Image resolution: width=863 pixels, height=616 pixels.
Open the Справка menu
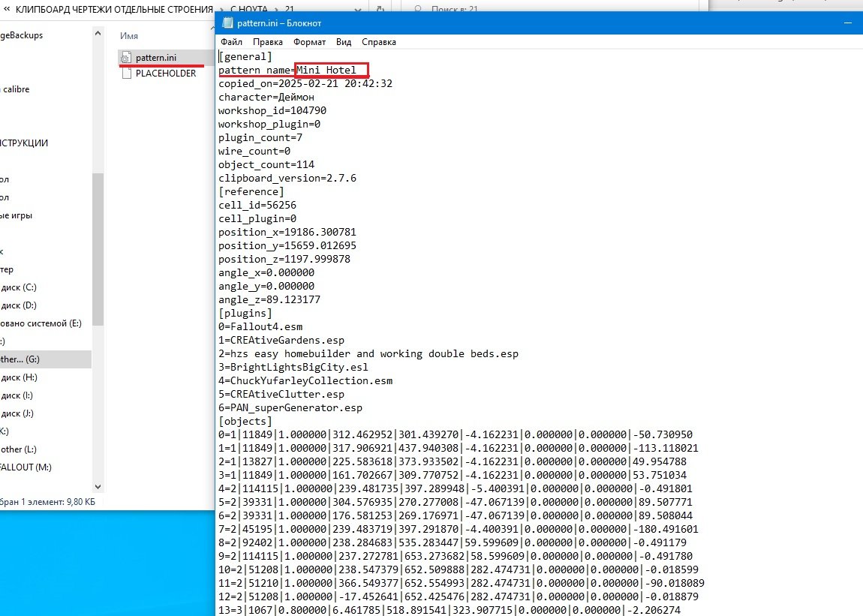[378, 42]
